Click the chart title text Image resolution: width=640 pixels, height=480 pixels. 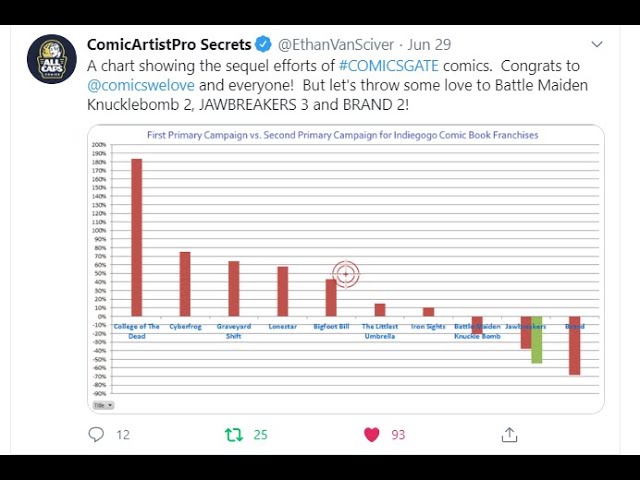[x=345, y=135]
